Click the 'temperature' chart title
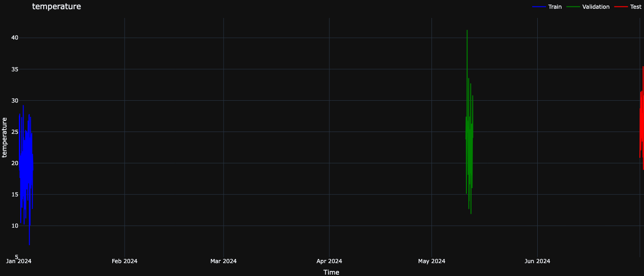644x276 pixels. click(x=57, y=6)
